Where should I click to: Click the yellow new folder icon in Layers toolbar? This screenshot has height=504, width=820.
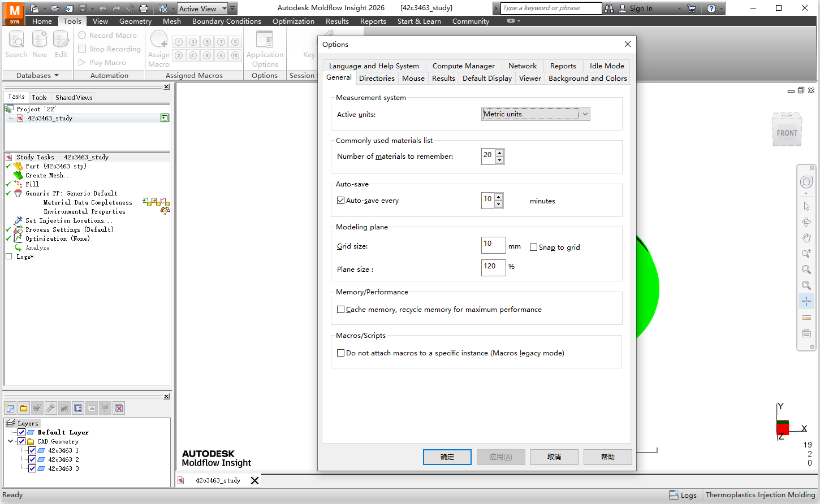(24, 408)
